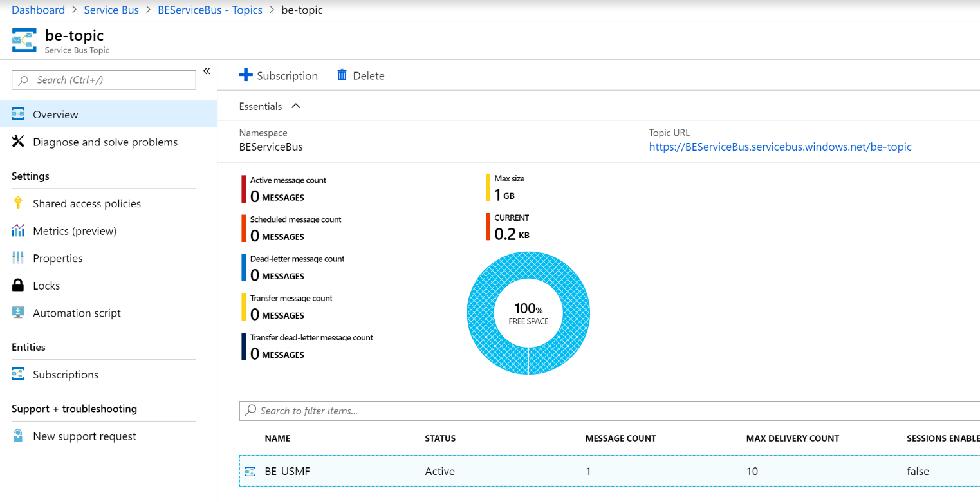The image size is (980, 502).
Task: Sort by the STATUS column header
Action: 440,438
